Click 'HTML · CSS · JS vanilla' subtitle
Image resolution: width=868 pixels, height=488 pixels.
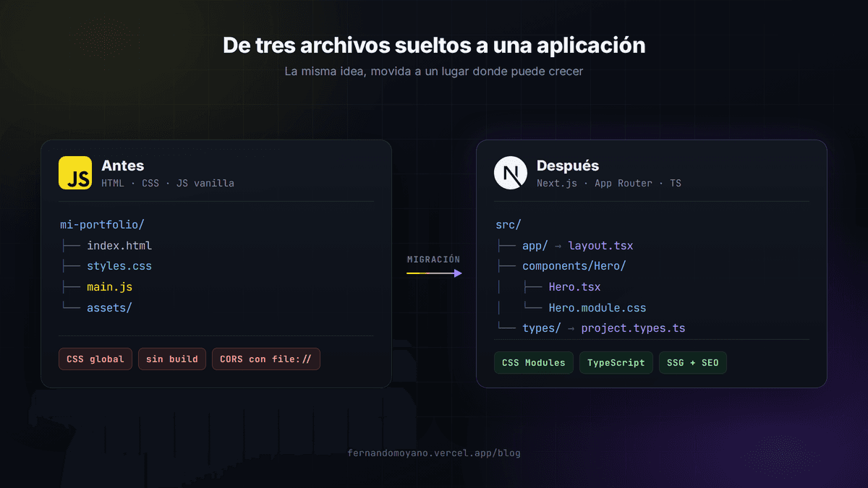[x=168, y=183]
